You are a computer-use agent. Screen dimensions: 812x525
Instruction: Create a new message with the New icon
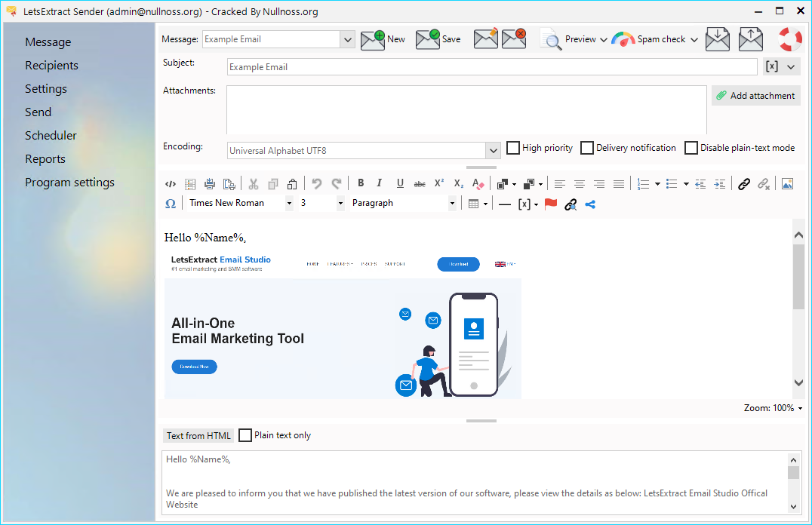(382, 39)
